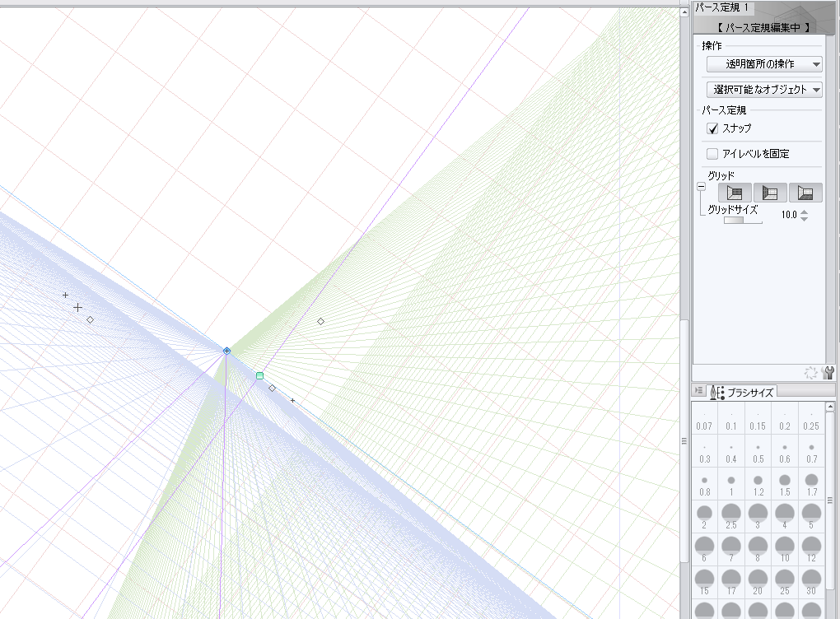The width and height of the screenshot is (840, 619).
Task: Enable the YZ plane grid icon
Action: point(770,193)
